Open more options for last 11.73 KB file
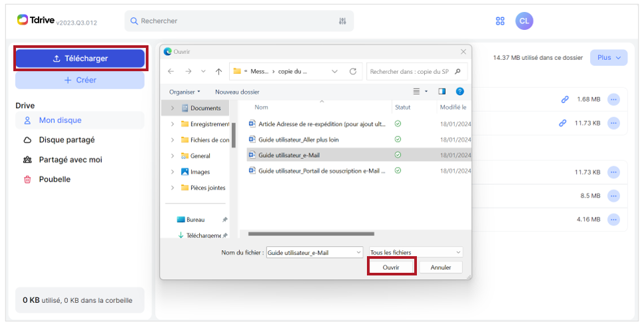The image size is (644, 330). click(x=613, y=172)
